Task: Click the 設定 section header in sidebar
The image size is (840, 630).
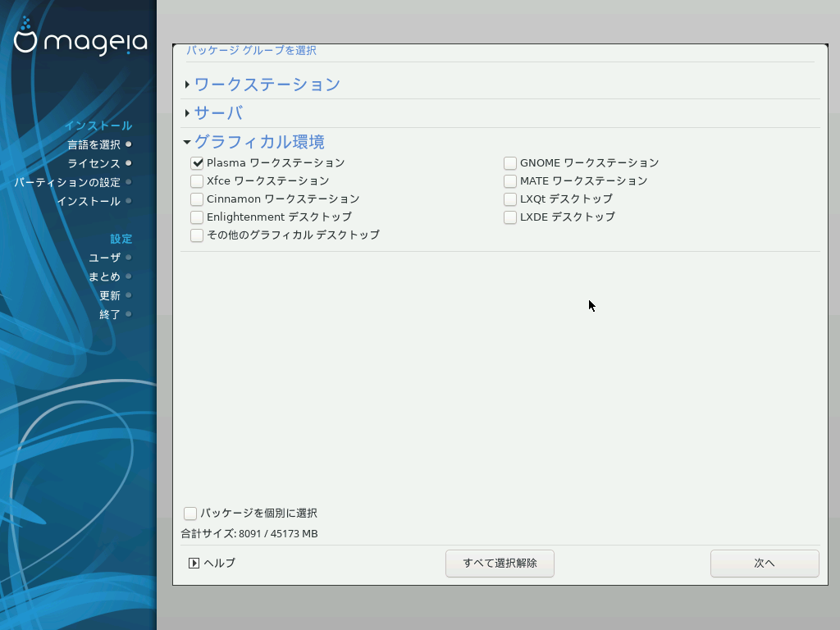Action: click(x=121, y=239)
